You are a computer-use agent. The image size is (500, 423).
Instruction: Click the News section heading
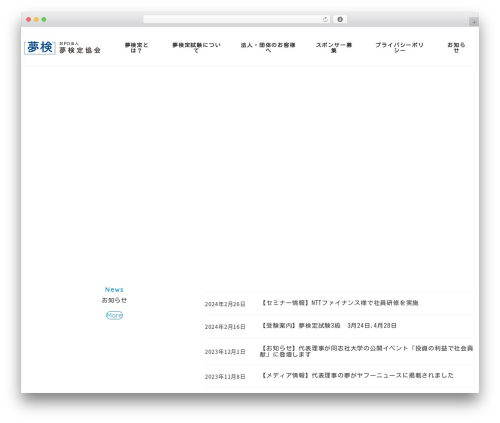tap(114, 290)
